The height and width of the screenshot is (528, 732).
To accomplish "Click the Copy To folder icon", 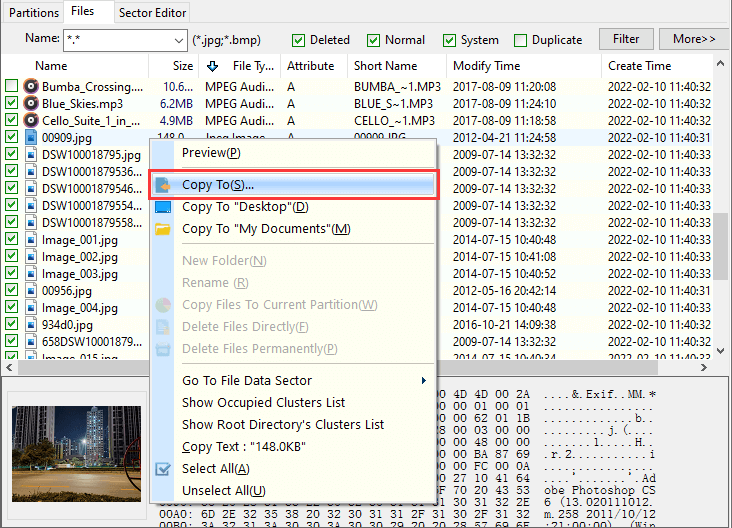I will [x=163, y=185].
